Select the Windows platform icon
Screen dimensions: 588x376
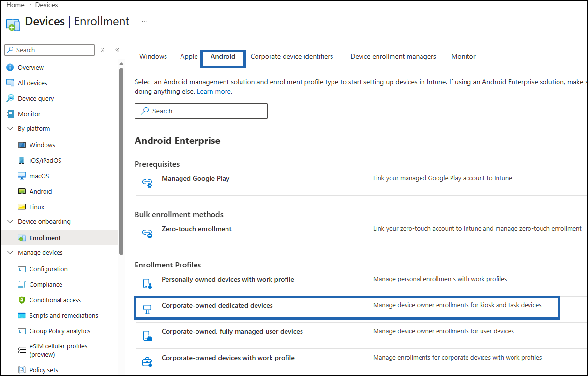tap(21, 145)
